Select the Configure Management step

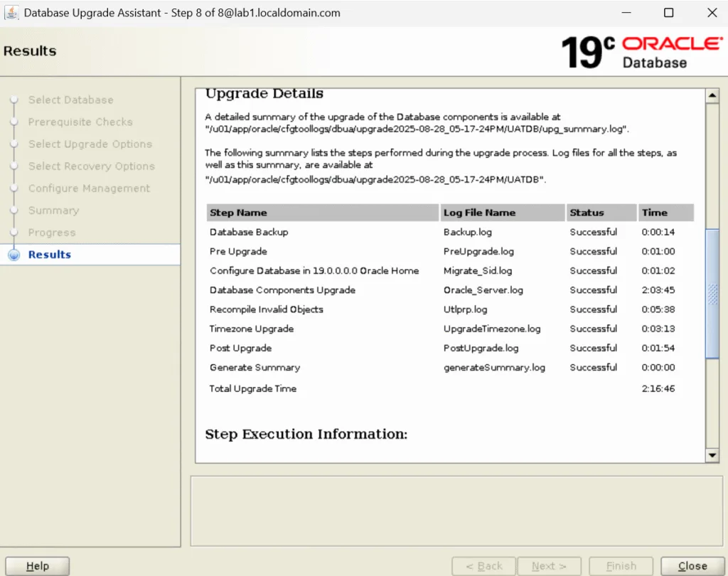[x=88, y=188]
